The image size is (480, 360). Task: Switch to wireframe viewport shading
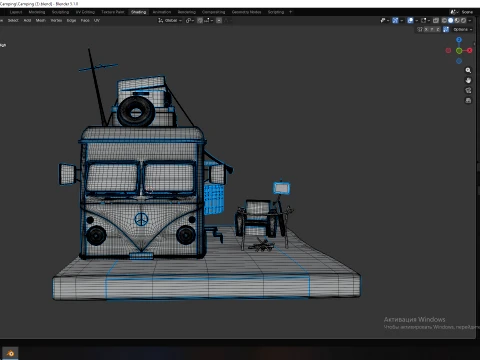tap(444, 20)
